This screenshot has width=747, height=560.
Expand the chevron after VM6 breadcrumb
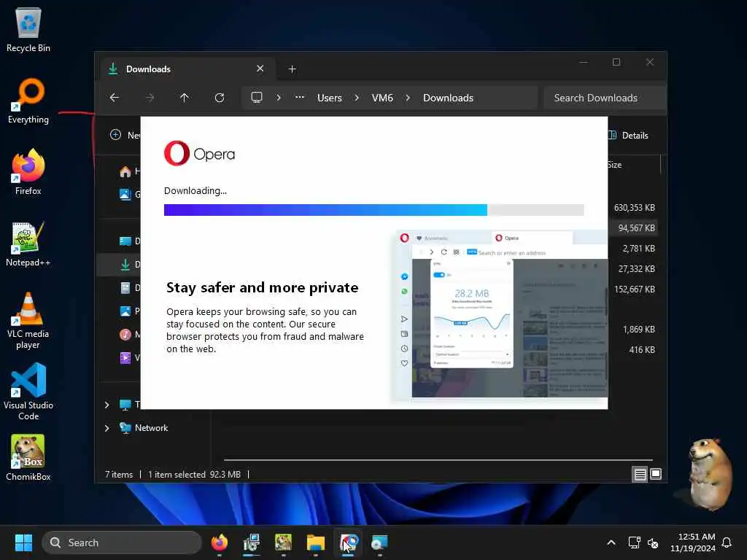408,98
